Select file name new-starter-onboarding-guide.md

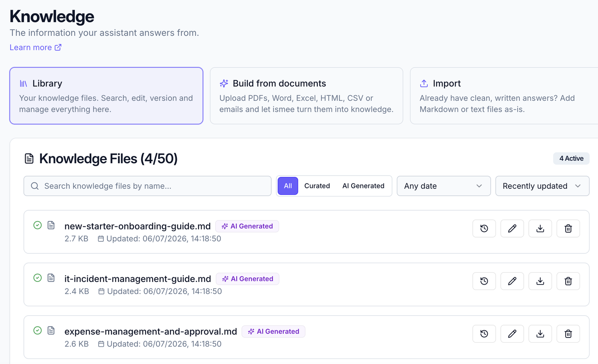pos(138,226)
